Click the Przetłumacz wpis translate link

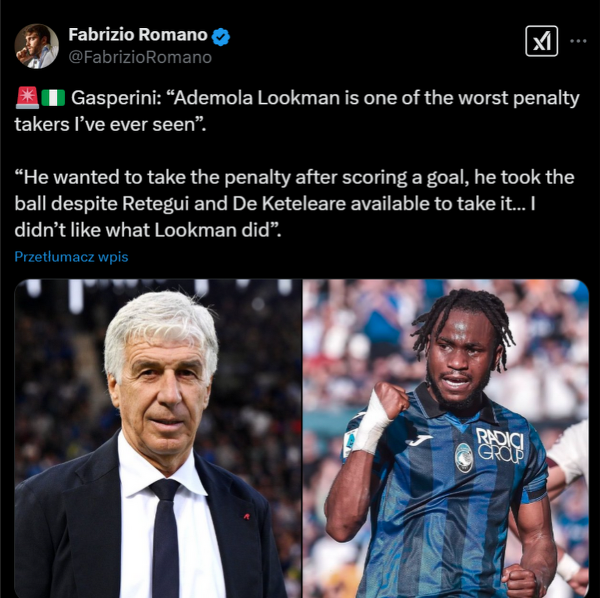click(x=71, y=257)
